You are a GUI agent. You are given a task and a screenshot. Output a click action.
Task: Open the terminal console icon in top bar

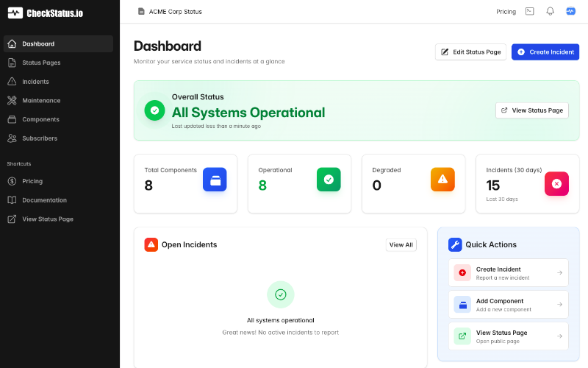(529, 11)
